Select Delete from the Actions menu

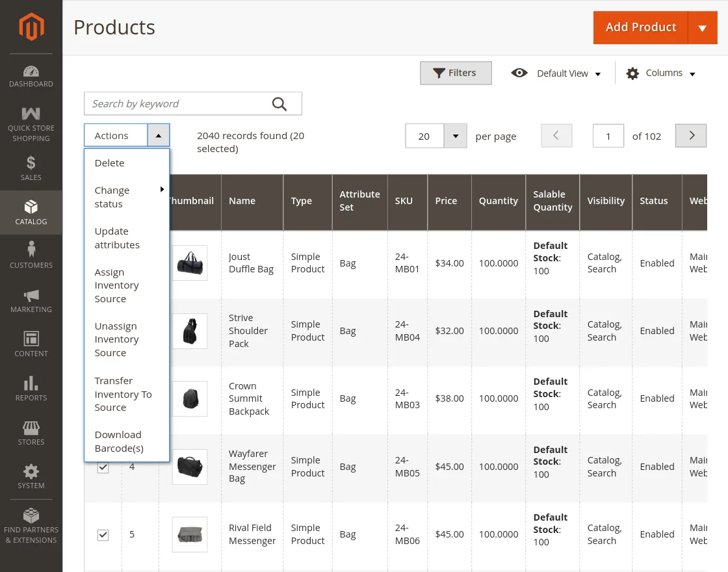point(109,162)
